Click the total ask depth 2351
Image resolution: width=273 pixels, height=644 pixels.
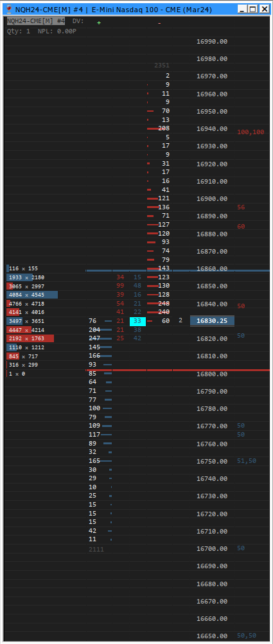pyautogui.click(x=162, y=65)
